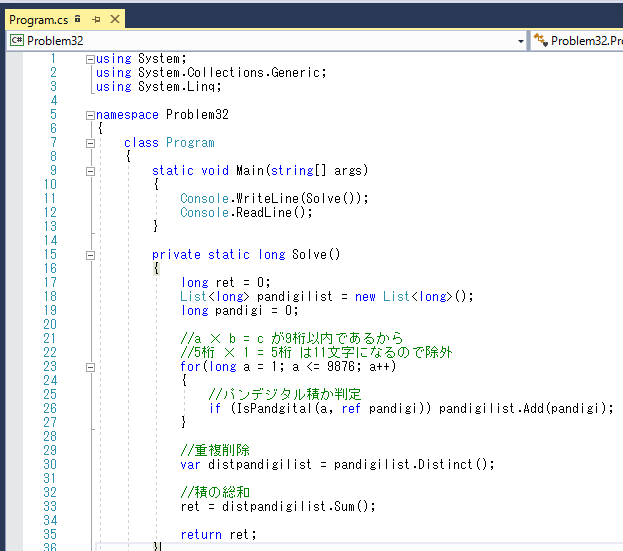Click 'pandigilist.Add(pandigi);' call
The height and width of the screenshot is (551, 623).
526,408
